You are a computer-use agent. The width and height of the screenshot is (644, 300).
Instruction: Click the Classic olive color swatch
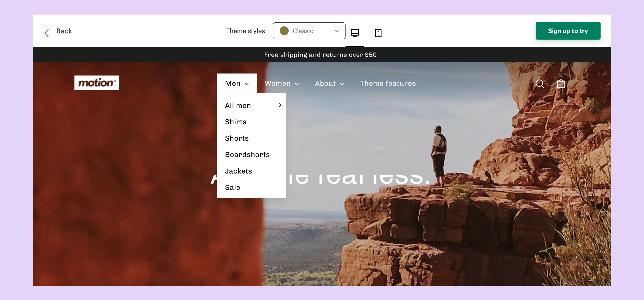point(284,31)
